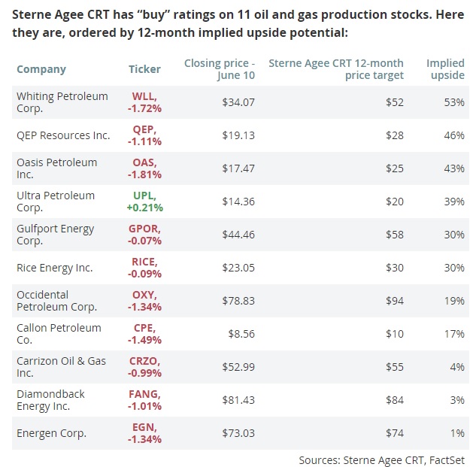This screenshot has width=476, height=467.
Task: Open the QEP ticker link
Action: (x=144, y=129)
